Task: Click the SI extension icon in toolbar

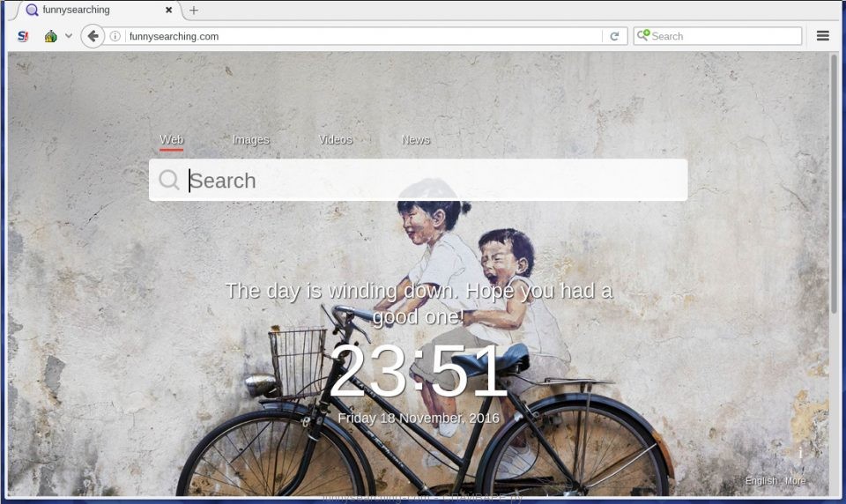Action: click(x=23, y=36)
